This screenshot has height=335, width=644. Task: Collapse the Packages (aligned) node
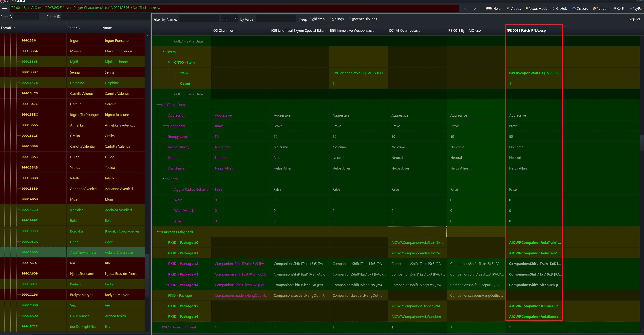coord(157,232)
